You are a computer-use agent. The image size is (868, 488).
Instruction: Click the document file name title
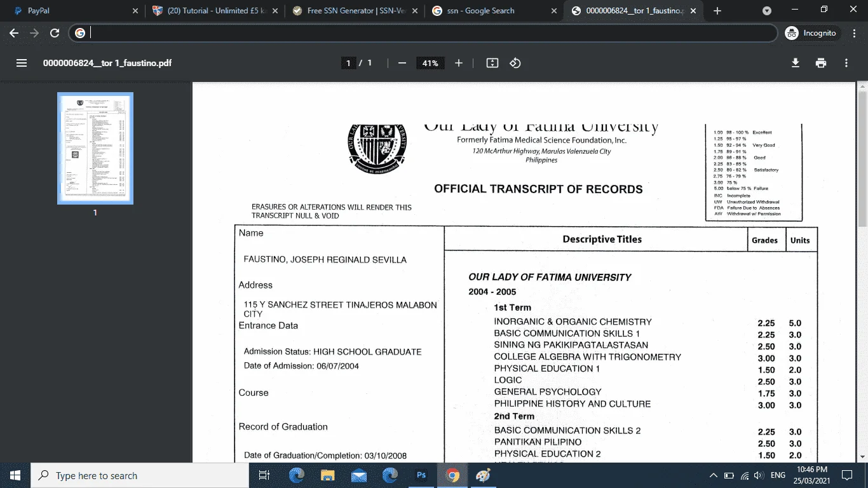[x=107, y=63]
